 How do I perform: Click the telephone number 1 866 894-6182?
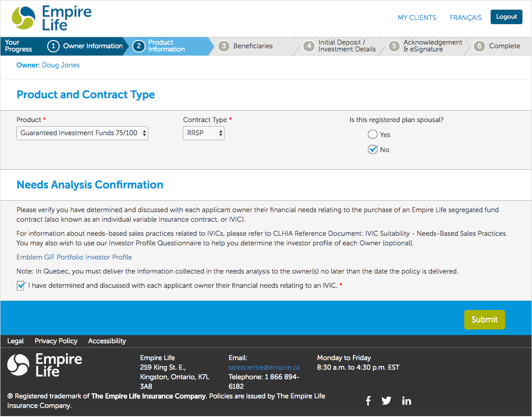pyautogui.click(x=264, y=381)
